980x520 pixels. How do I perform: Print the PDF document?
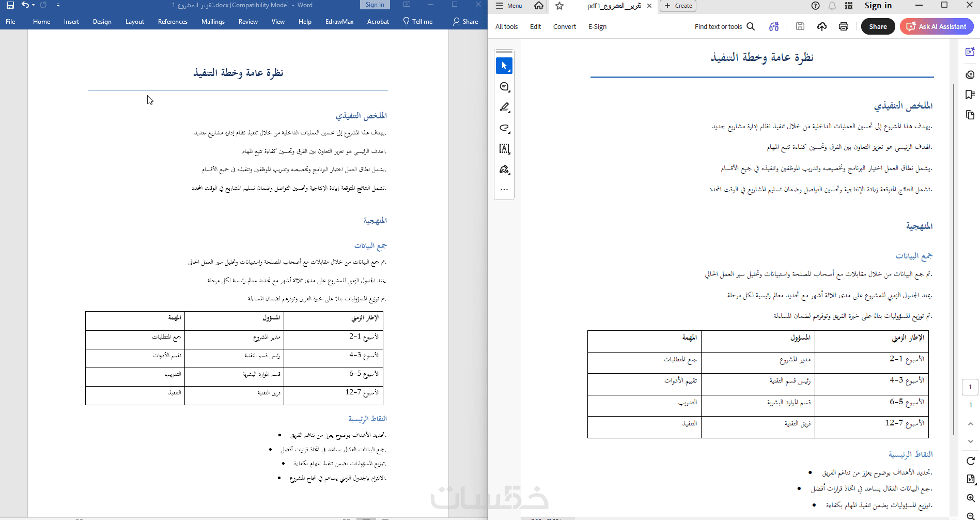844,26
